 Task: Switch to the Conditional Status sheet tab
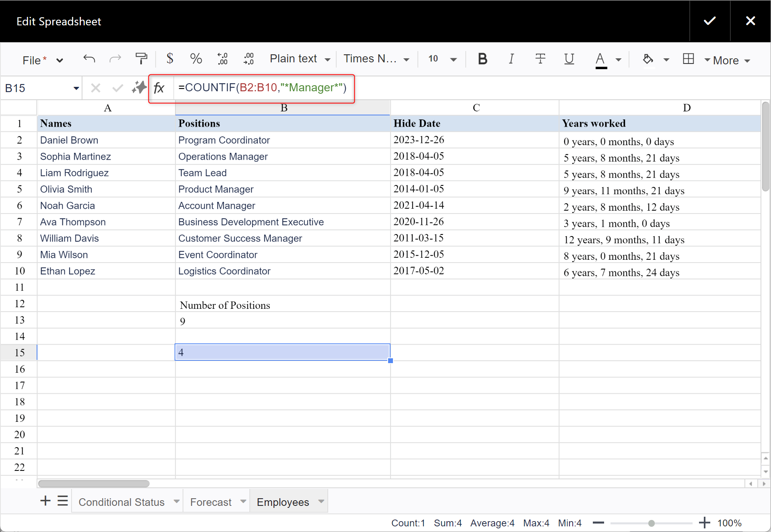(121, 502)
